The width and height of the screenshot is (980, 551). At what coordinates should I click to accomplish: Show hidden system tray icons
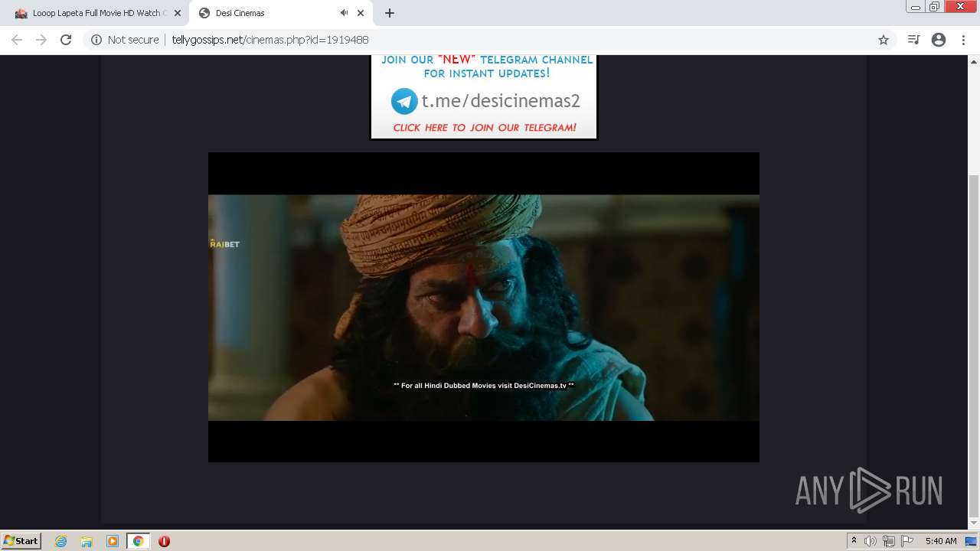tap(854, 541)
